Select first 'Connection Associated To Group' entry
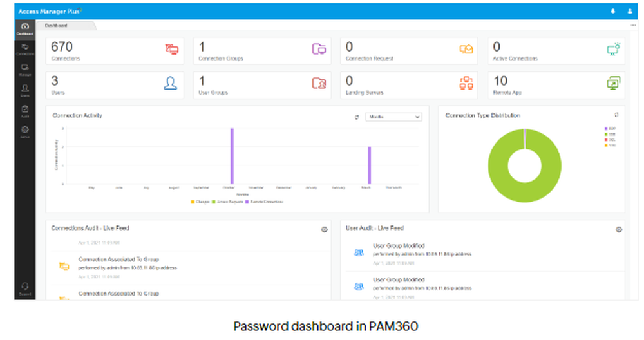 coord(118,260)
